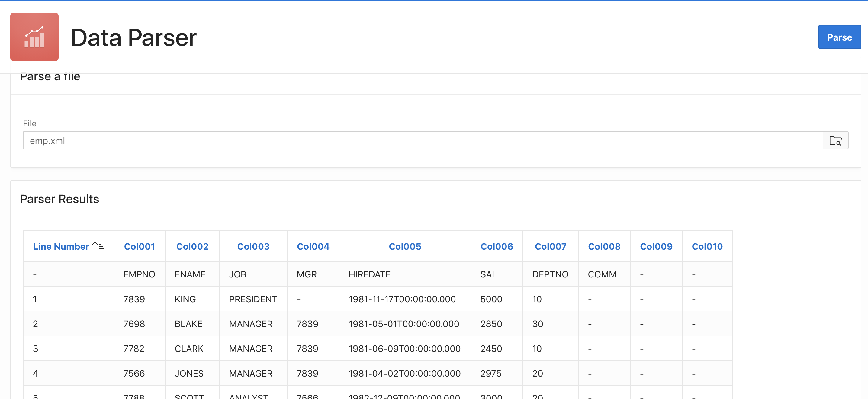Sort by Col001 column header

tap(139, 247)
